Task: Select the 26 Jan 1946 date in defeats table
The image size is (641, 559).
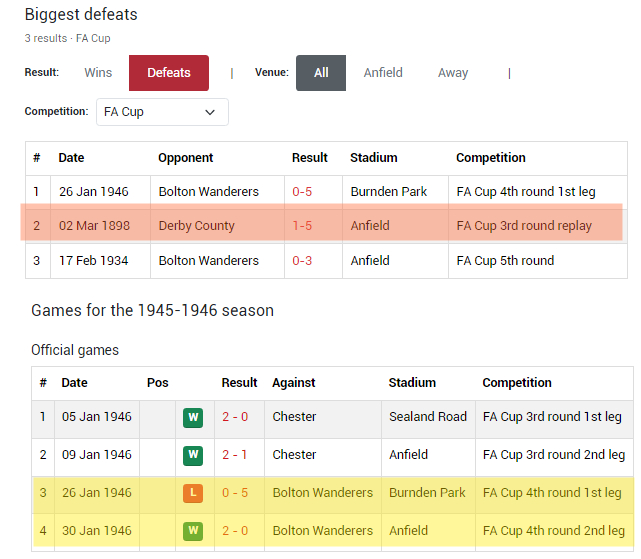Action: tap(94, 191)
